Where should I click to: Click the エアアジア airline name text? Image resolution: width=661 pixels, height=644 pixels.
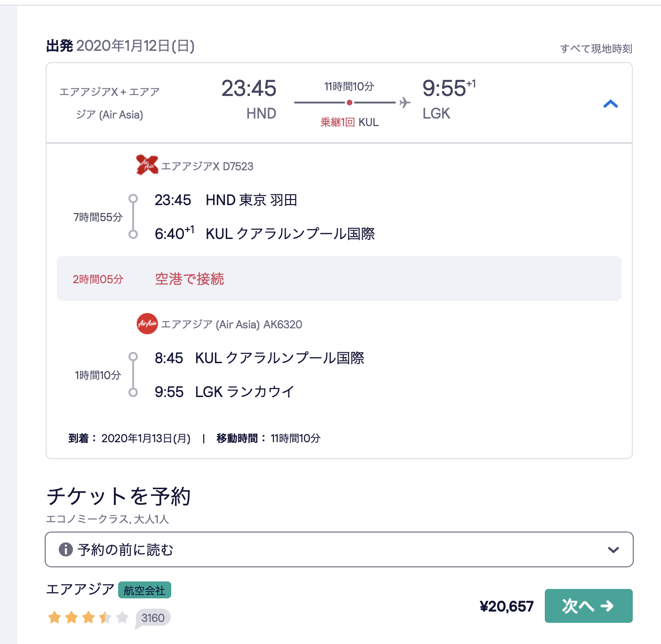(80, 589)
